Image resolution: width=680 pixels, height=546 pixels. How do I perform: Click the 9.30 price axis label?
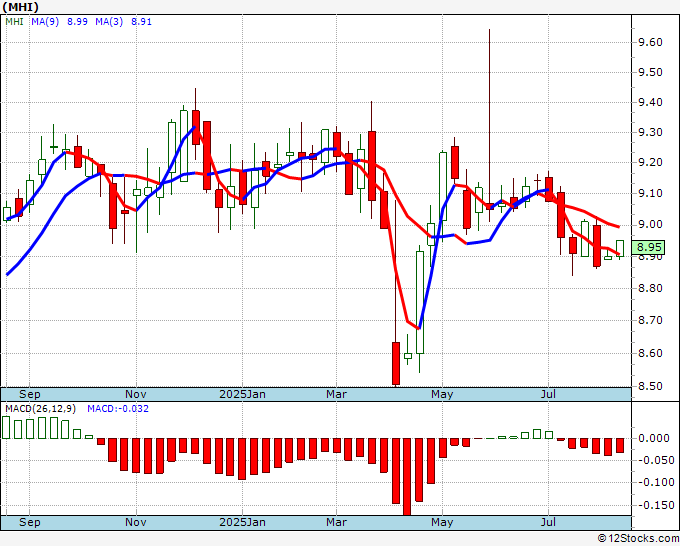tap(650, 133)
